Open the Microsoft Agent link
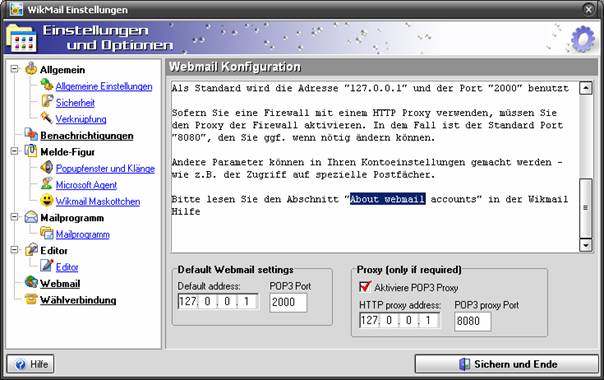The height and width of the screenshot is (380, 604). click(x=86, y=185)
